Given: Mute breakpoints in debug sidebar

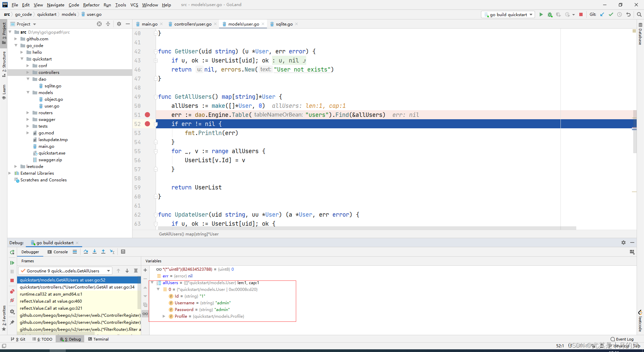Looking at the screenshot, I should [x=12, y=300].
